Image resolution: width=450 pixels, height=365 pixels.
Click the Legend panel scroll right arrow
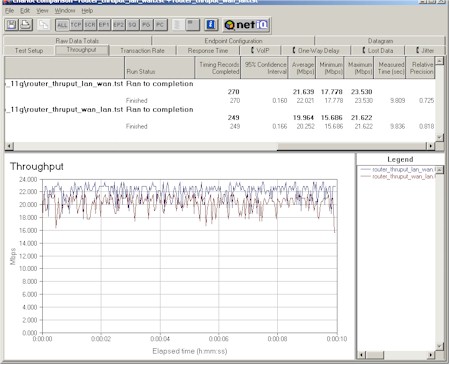pos(431,355)
